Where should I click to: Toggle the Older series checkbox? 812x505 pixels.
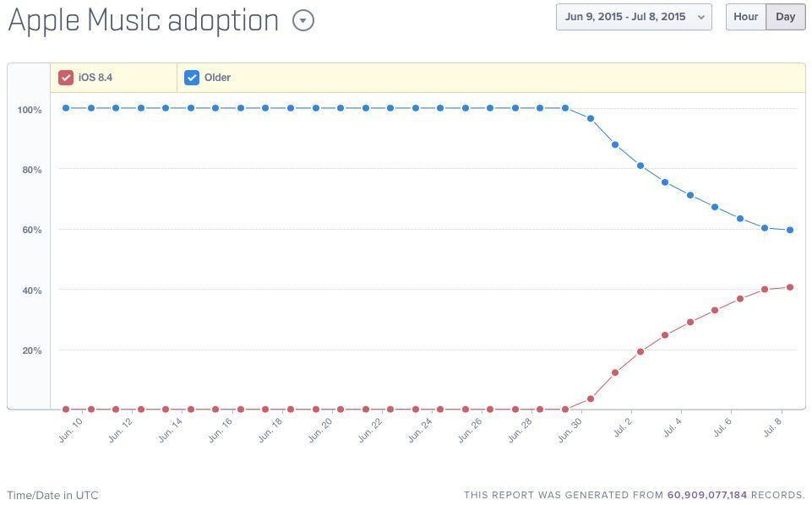pyautogui.click(x=192, y=78)
